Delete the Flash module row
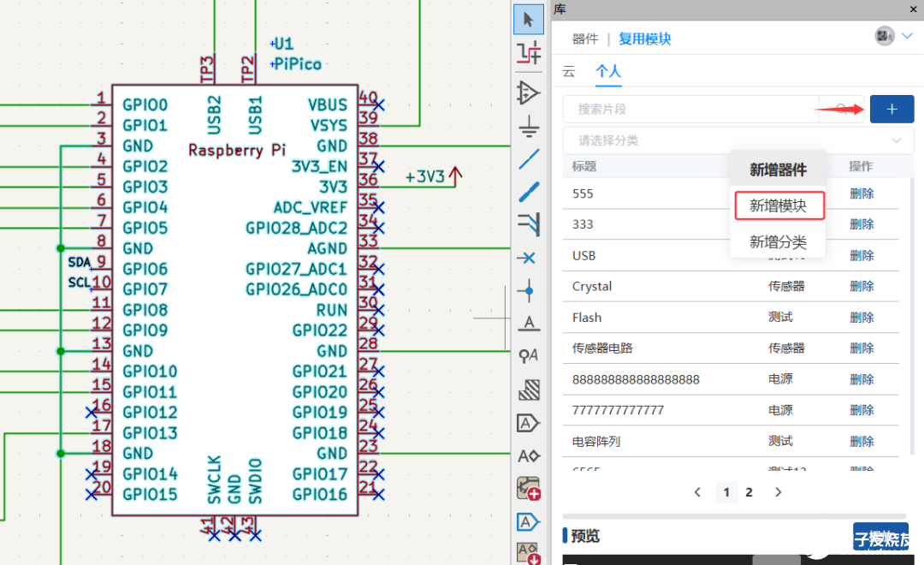Screen dimensions: 924x565 (x=862, y=318)
